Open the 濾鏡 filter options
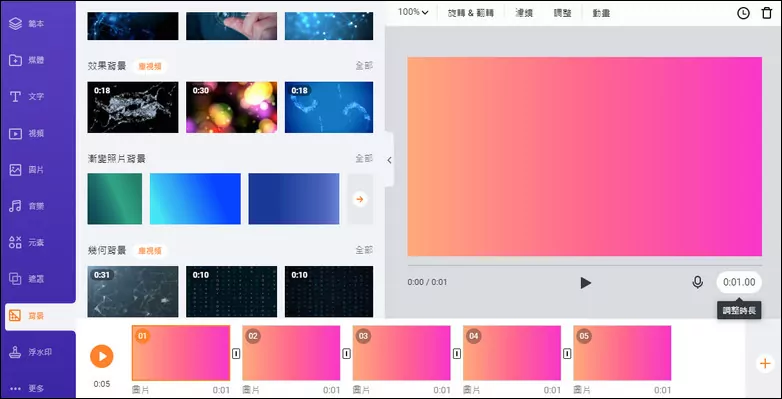Image resolution: width=782 pixels, height=399 pixels. pos(524,13)
